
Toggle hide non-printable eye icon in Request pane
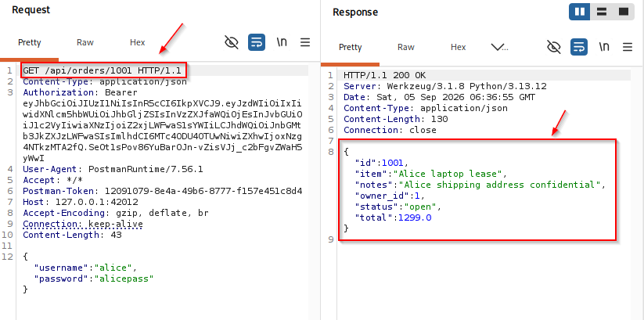click(232, 42)
